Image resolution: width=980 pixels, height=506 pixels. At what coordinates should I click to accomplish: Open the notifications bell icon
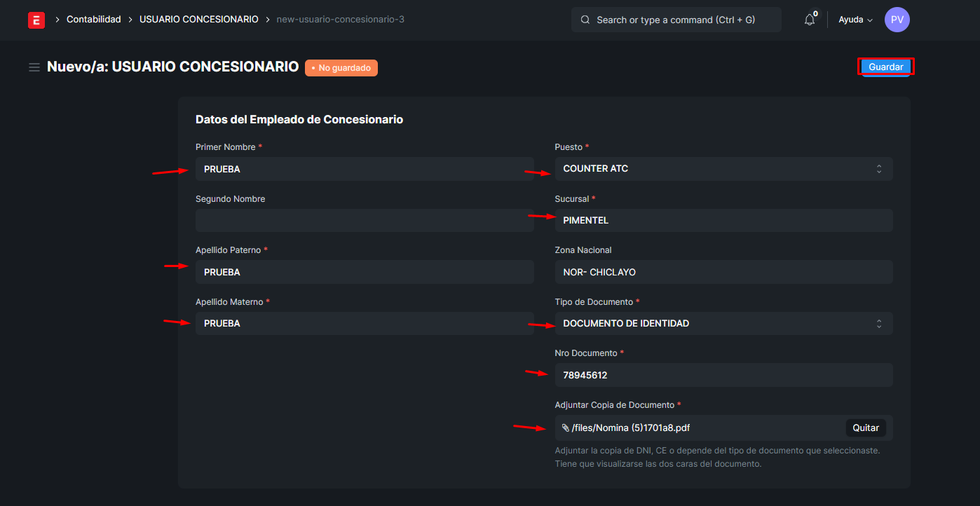[x=810, y=20]
